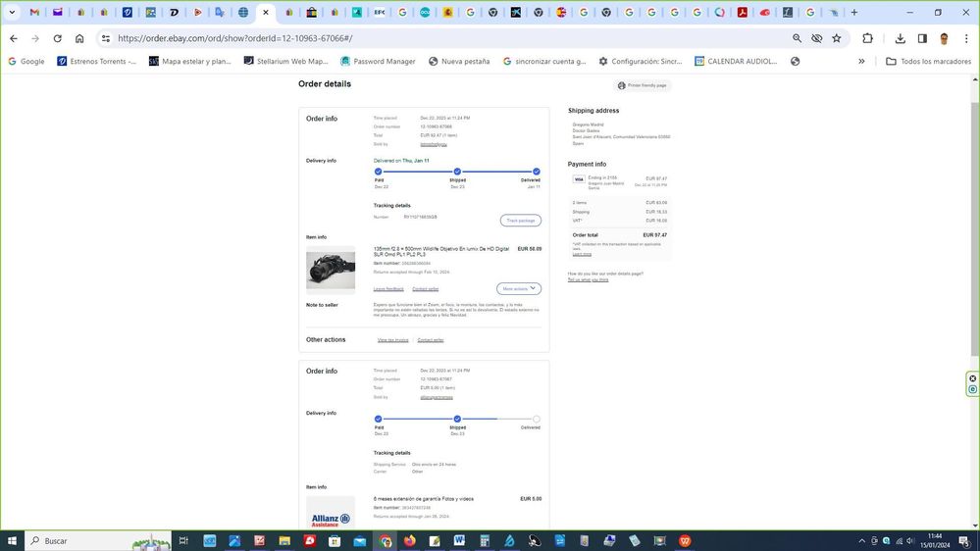This screenshot has height=551, width=980.
Task: Open the Estrenos Torrents bookmark
Action: [96, 61]
